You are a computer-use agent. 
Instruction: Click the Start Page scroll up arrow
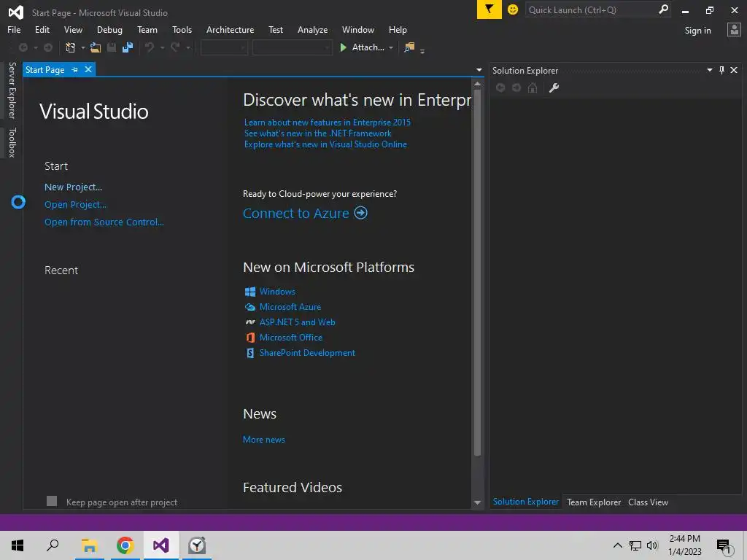(477, 84)
